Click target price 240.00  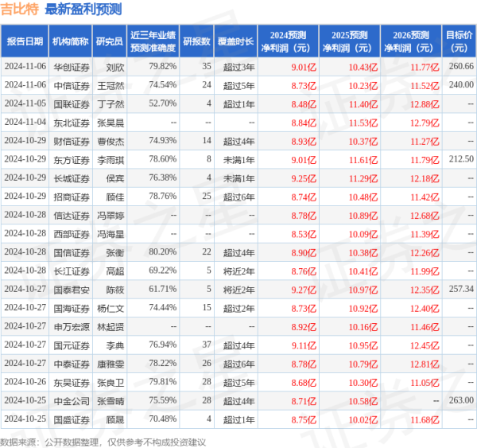click(461, 84)
